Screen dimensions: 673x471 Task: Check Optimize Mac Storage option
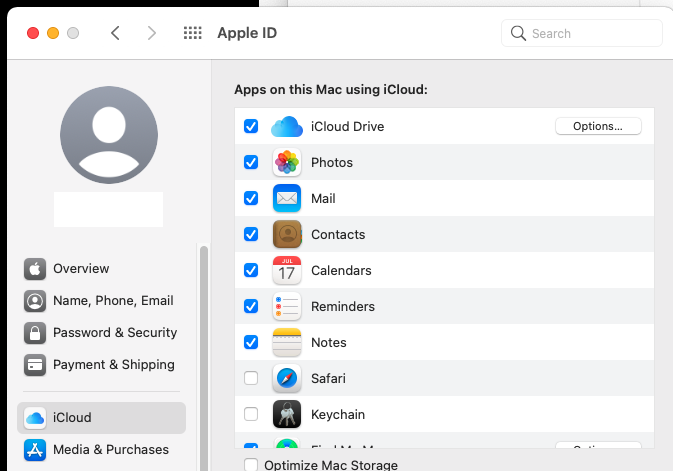[x=251, y=465]
